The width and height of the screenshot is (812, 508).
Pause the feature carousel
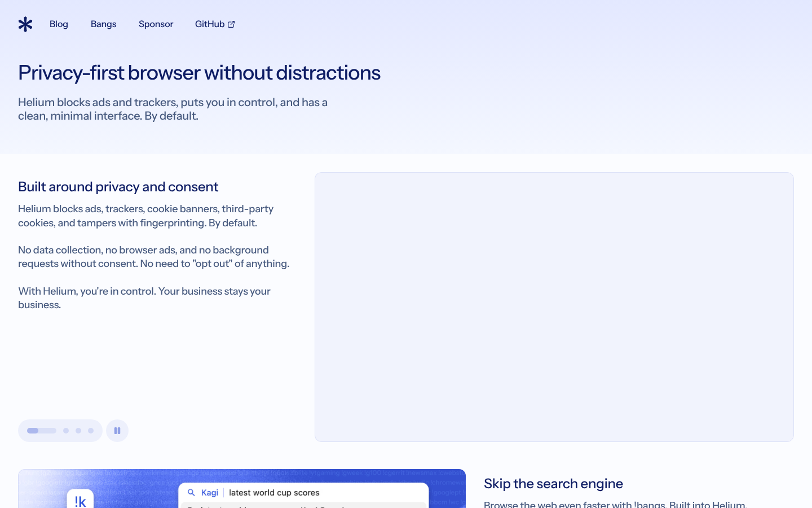click(117, 431)
